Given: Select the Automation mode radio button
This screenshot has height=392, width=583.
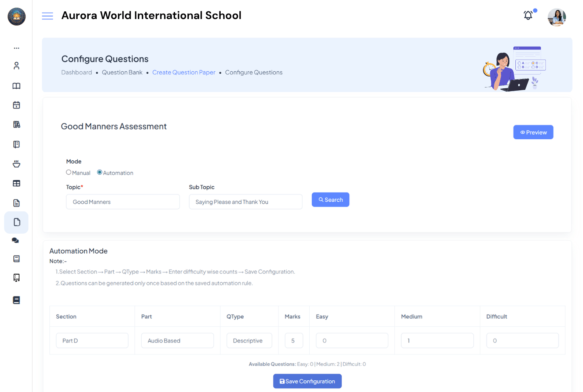Looking at the screenshot, I should (99, 172).
